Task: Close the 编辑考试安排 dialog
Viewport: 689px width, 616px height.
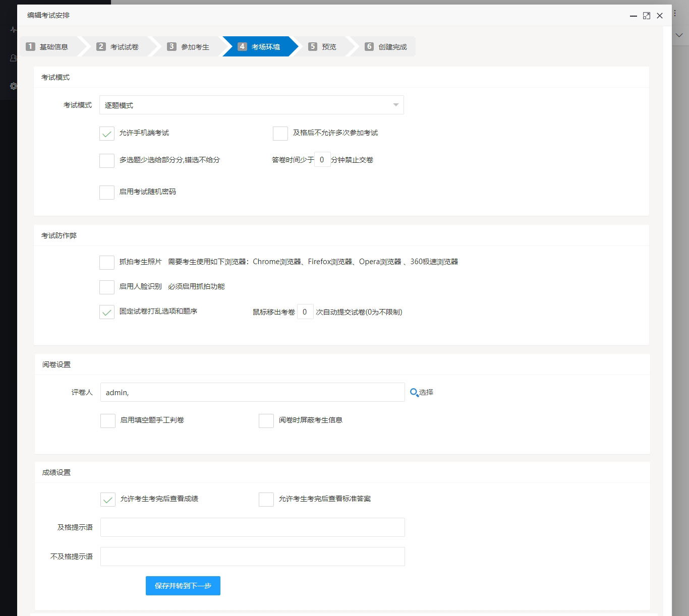Action: click(660, 16)
